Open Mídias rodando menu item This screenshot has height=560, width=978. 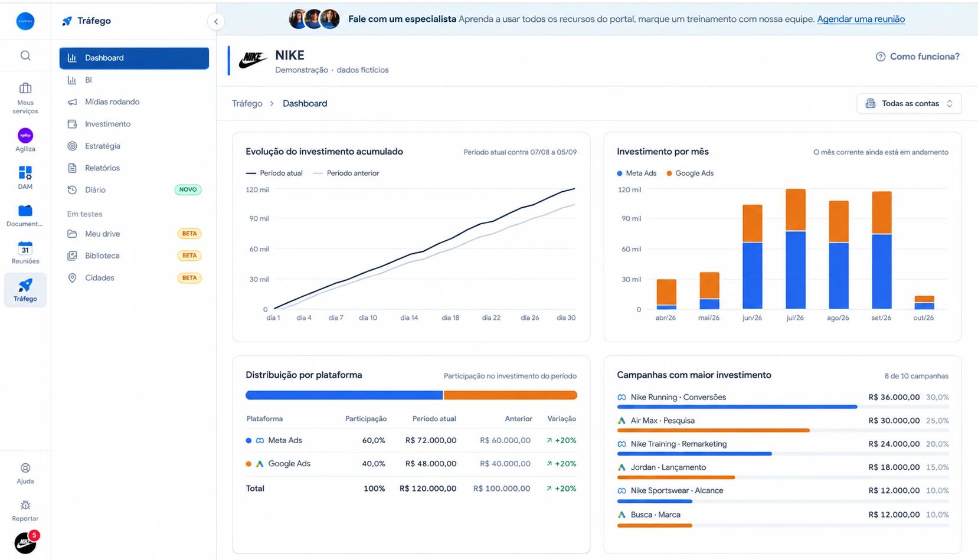134,101
